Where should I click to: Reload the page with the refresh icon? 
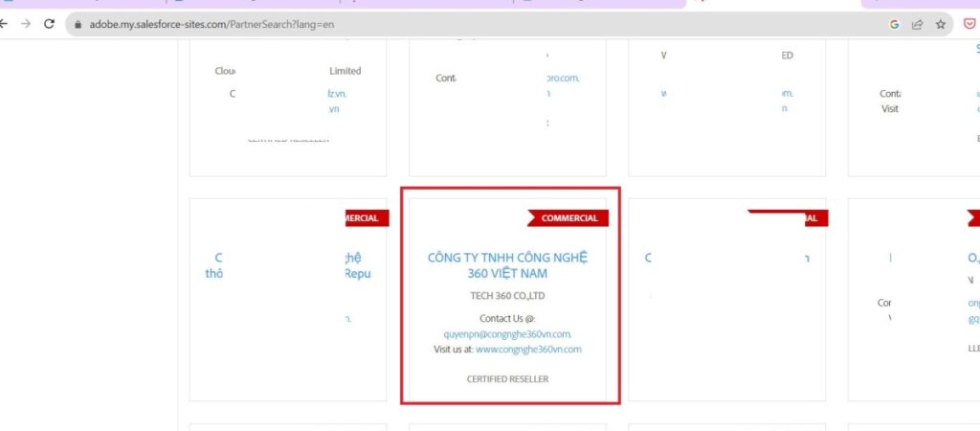coord(49,24)
